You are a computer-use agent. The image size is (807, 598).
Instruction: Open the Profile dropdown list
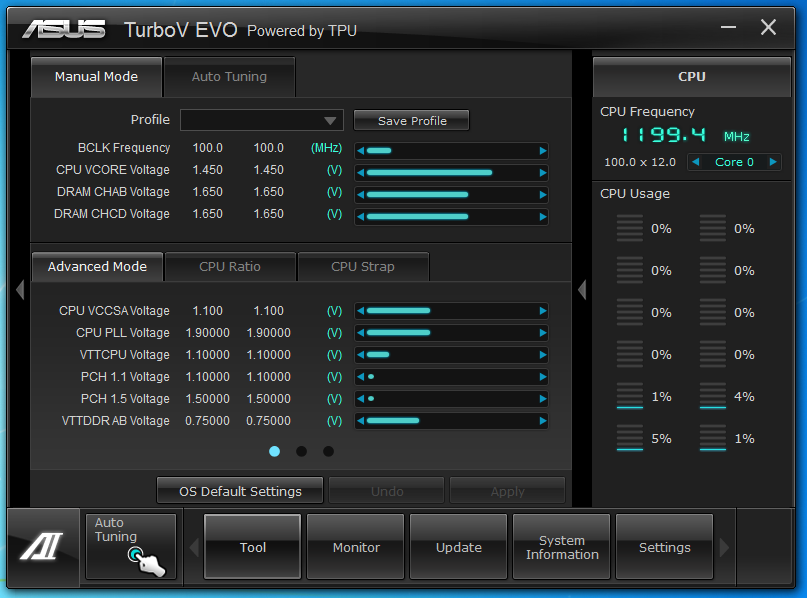click(x=262, y=120)
